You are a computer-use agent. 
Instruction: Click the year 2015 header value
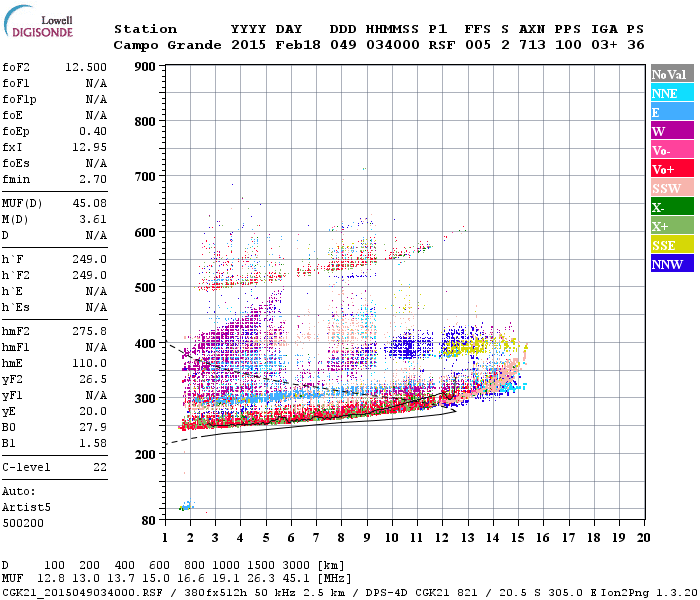pos(249,45)
